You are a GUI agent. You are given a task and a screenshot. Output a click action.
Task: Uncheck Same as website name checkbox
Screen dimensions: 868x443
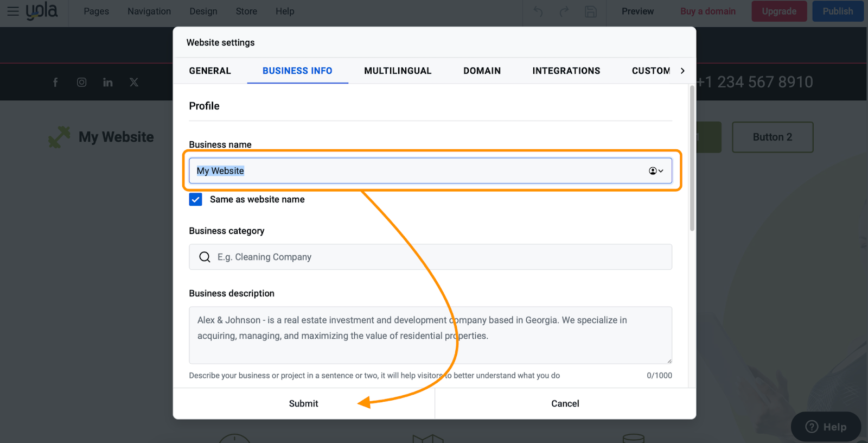[196, 199]
